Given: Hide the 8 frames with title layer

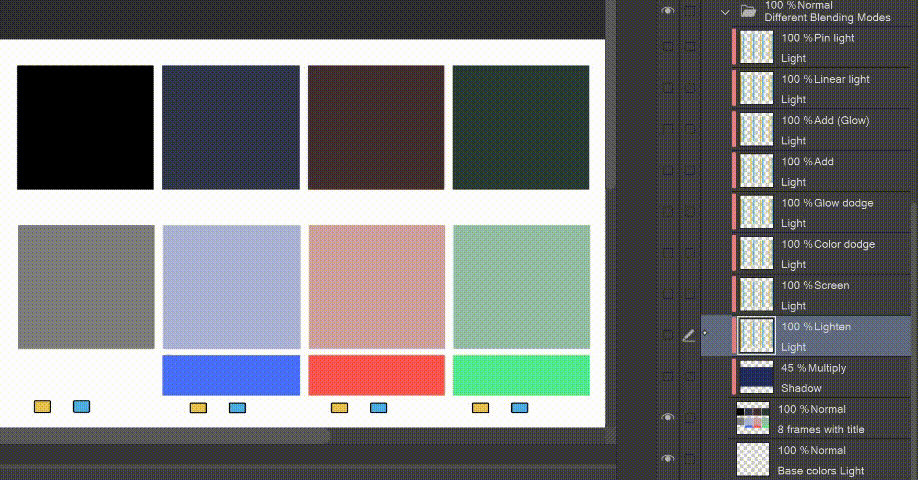Looking at the screenshot, I should 668,417.
